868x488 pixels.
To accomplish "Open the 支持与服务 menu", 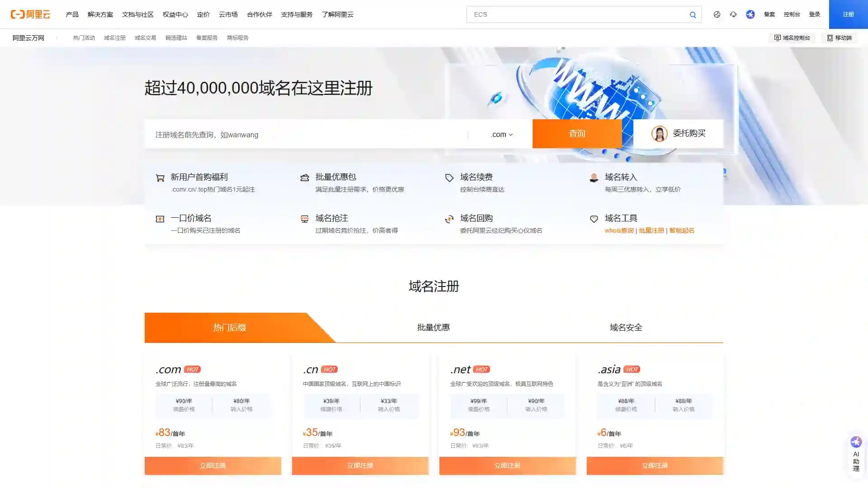I will pyautogui.click(x=297, y=14).
